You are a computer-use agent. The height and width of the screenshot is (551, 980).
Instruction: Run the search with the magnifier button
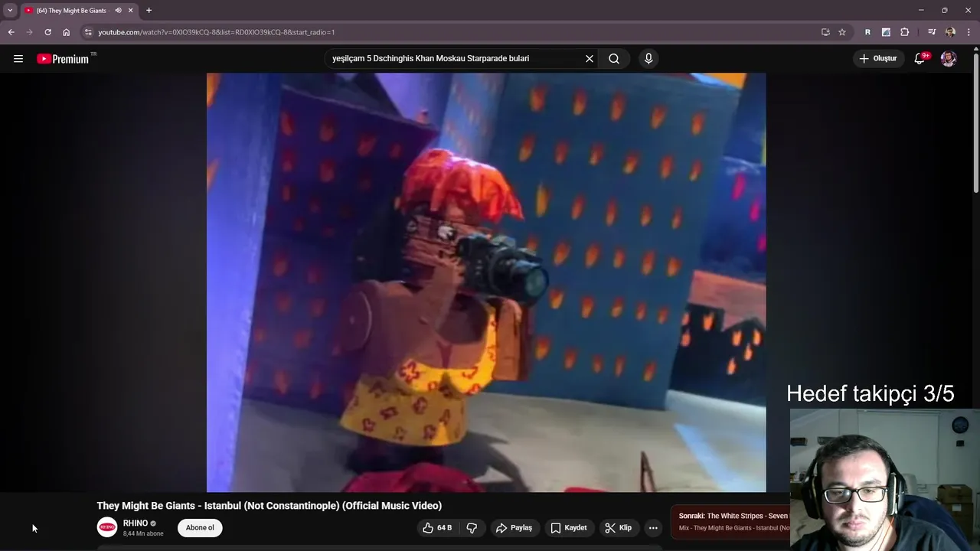614,59
